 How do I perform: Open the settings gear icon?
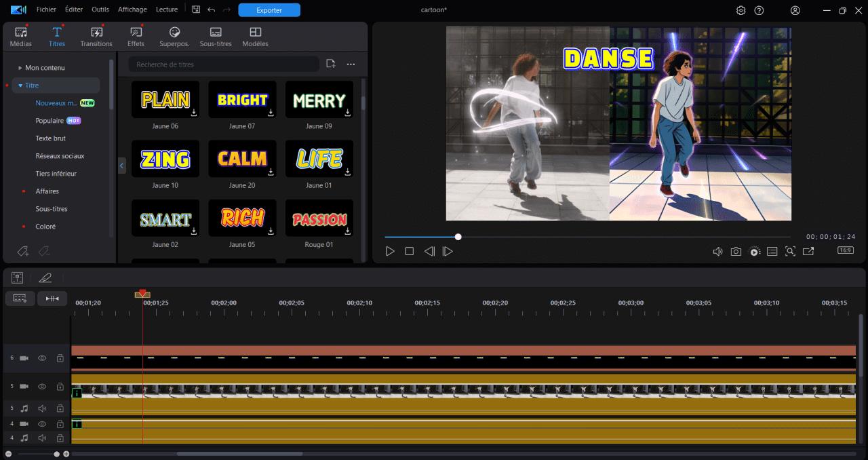tap(741, 10)
